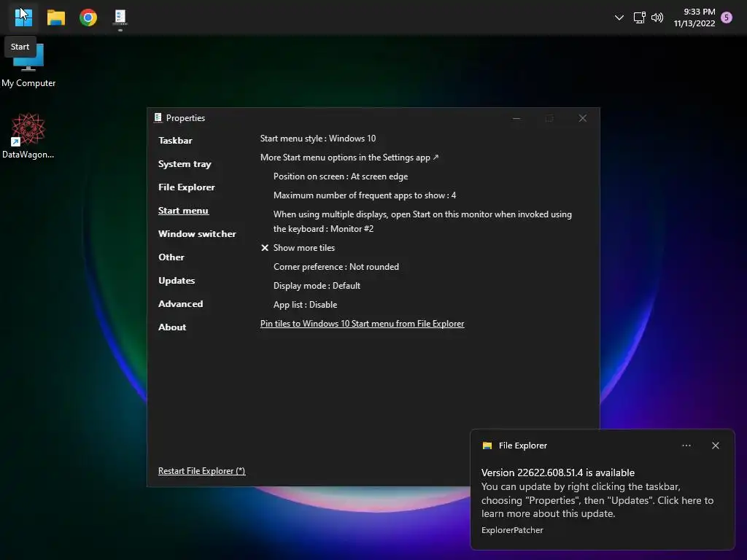The image size is (747, 560).
Task: Expand the system tray overflow chevron
Action: [619, 17]
